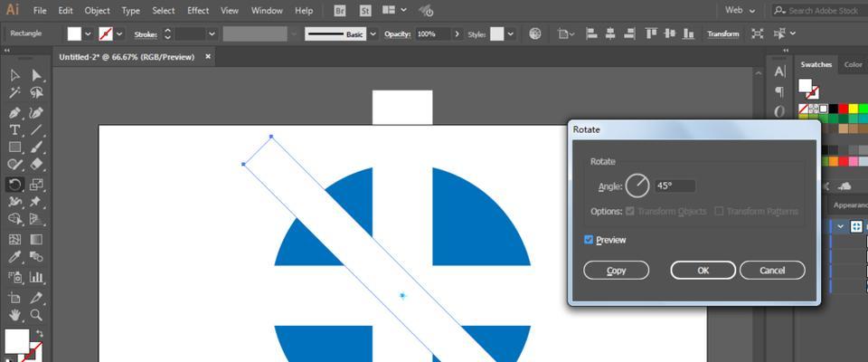Open Adobe Bridge via Br icon

pos(341,11)
